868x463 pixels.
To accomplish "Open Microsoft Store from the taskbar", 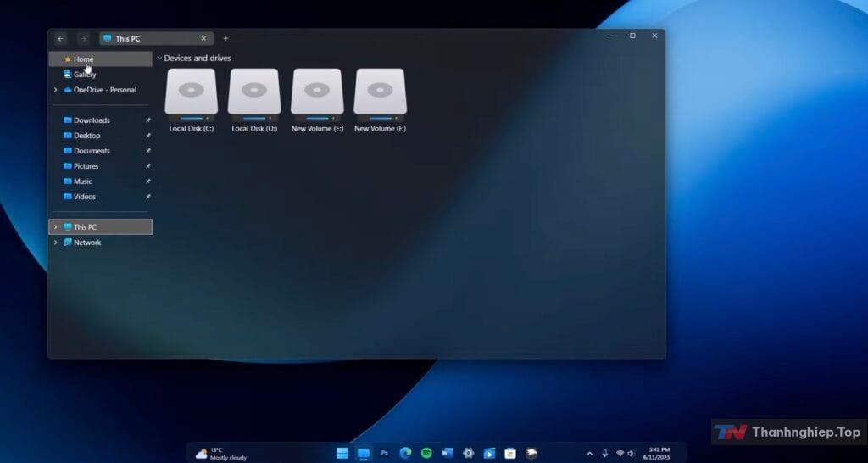I will (510, 454).
